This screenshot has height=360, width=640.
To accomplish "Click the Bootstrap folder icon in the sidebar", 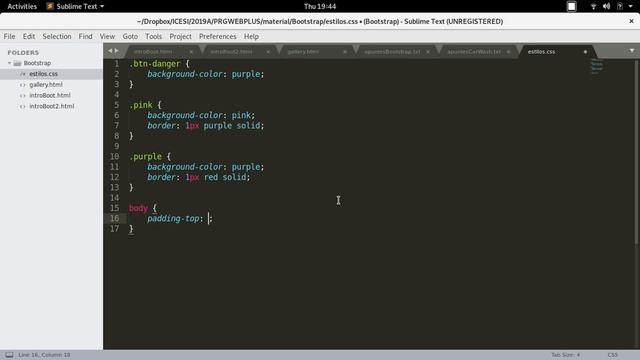I will click(17, 63).
